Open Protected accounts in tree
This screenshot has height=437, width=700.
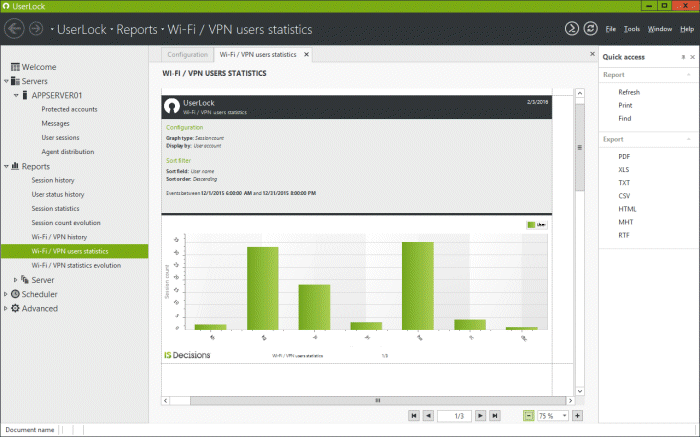point(69,109)
